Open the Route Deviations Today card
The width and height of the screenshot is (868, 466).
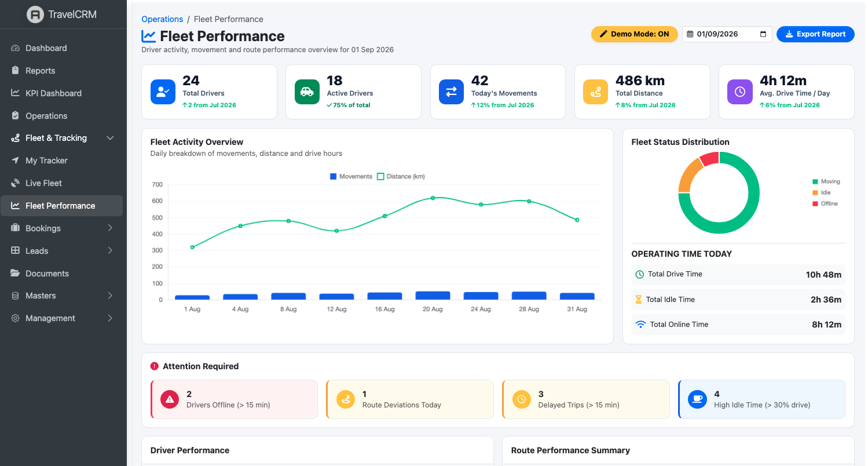click(409, 399)
